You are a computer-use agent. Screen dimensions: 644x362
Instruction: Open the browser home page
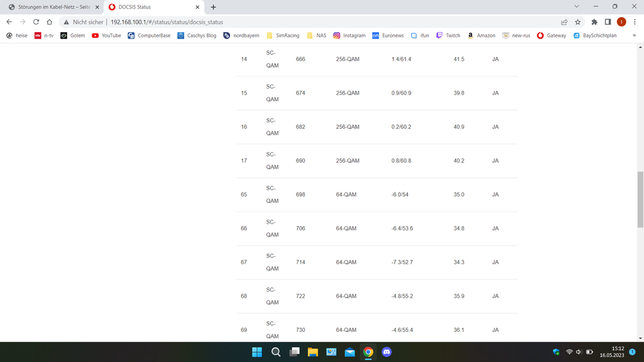pos(49,22)
